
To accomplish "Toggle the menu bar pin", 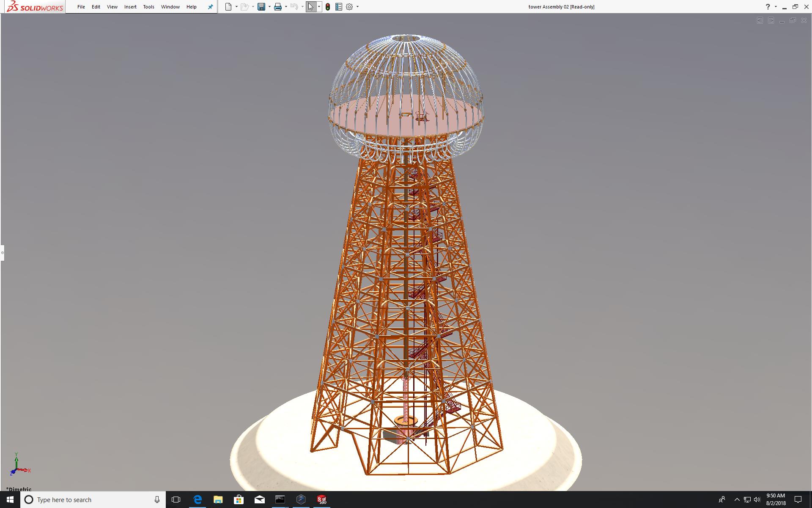I will pyautogui.click(x=210, y=7).
